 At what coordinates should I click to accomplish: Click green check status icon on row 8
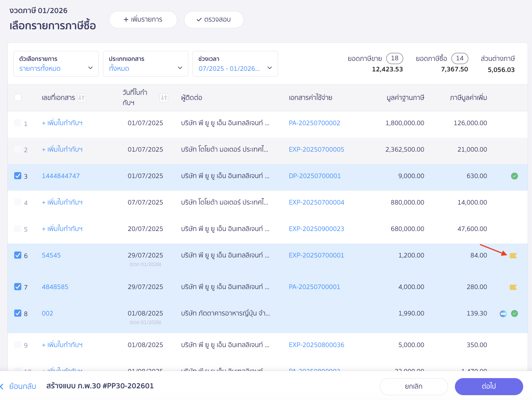[514, 314]
